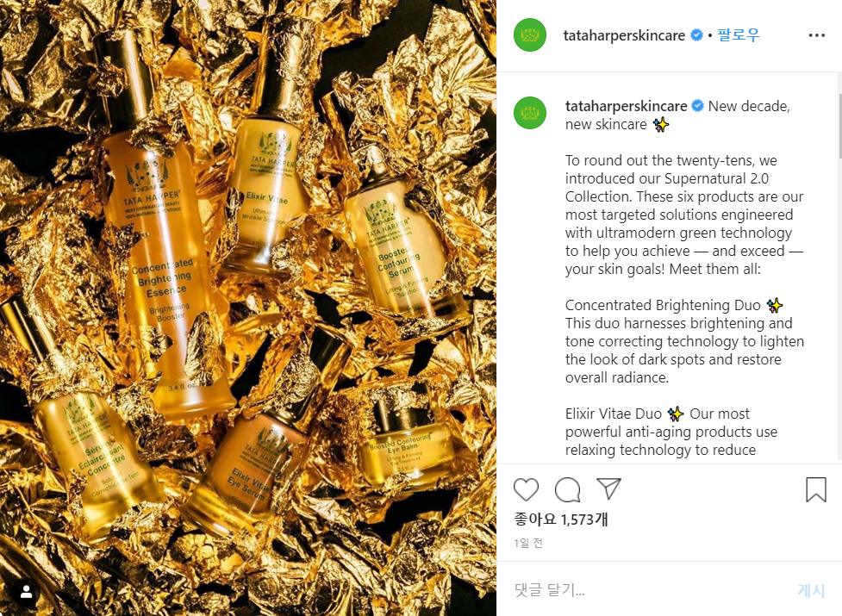This screenshot has width=842, height=616.
Task: Like the post with heart icon
Action: pyautogui.click(x=526, y=489)
